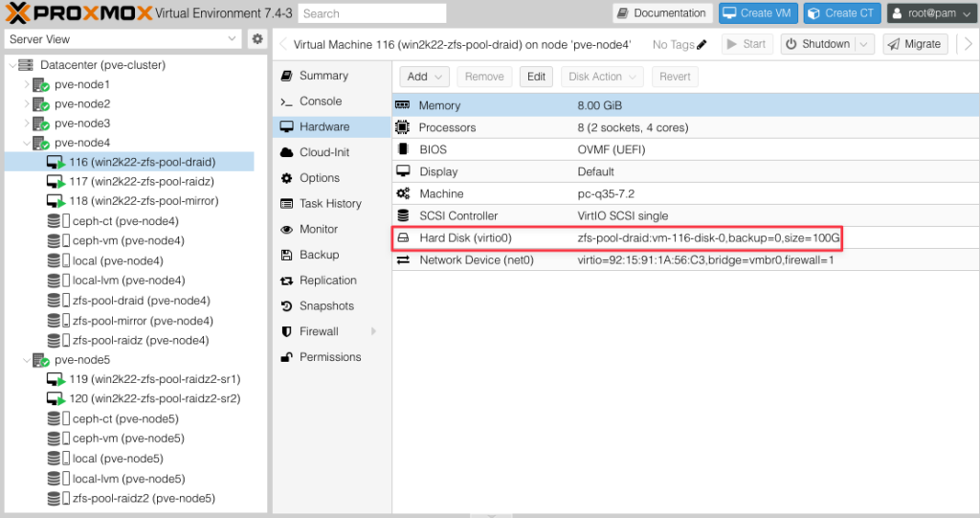Open the Cloud-Init tab
Screen dimensions: 980x518
[332, 152]
